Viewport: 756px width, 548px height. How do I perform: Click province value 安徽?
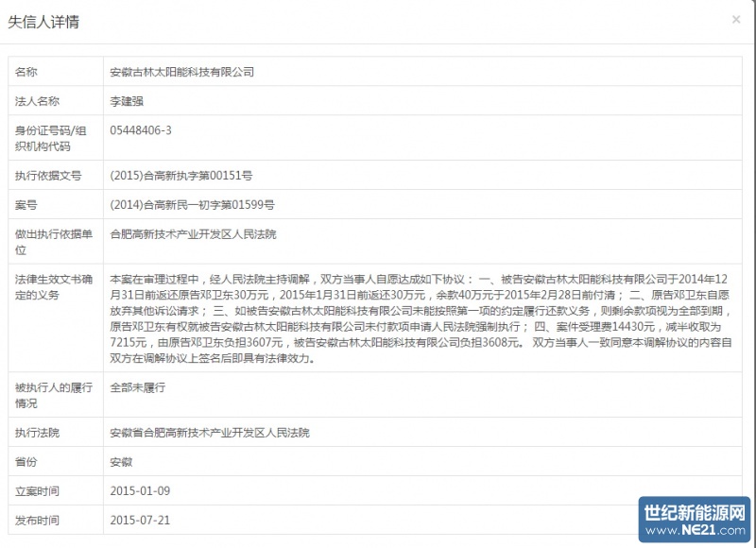(121, 462)
